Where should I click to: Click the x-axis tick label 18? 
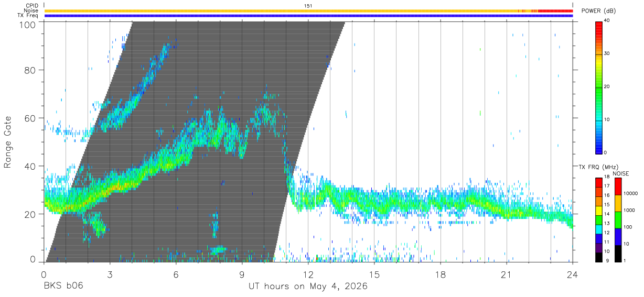coord(440,274)
